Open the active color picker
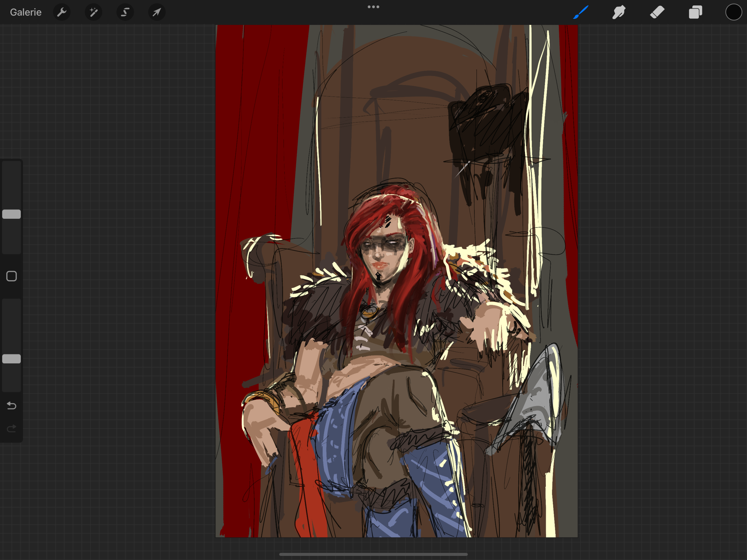747x560 pixels. click(734, 13)
